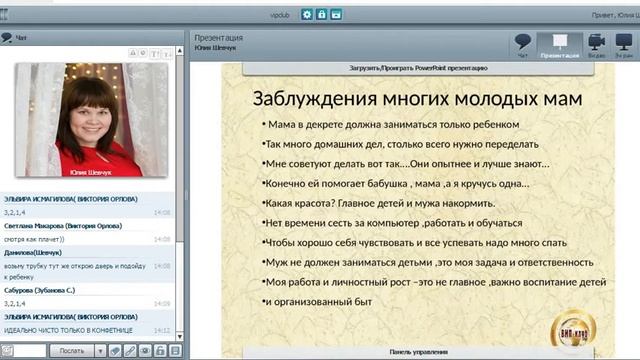Click Юлия Шевчук webcam thumbnail

(91, 120)
